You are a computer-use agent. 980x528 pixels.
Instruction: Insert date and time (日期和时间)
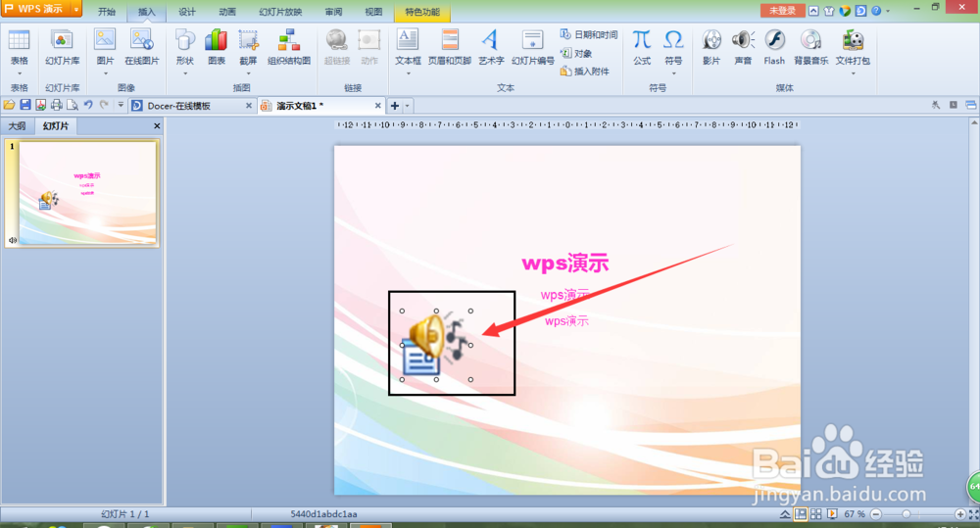[x=589, y=34]
